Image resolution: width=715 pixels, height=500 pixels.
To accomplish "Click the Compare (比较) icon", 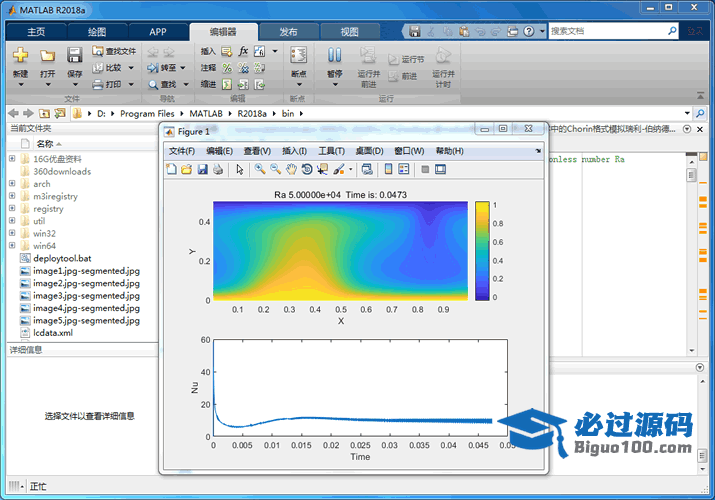I will click(98, 68).
